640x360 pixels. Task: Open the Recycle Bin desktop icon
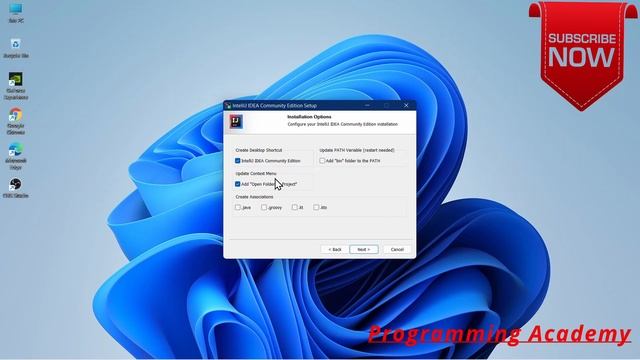pos(16,48)
